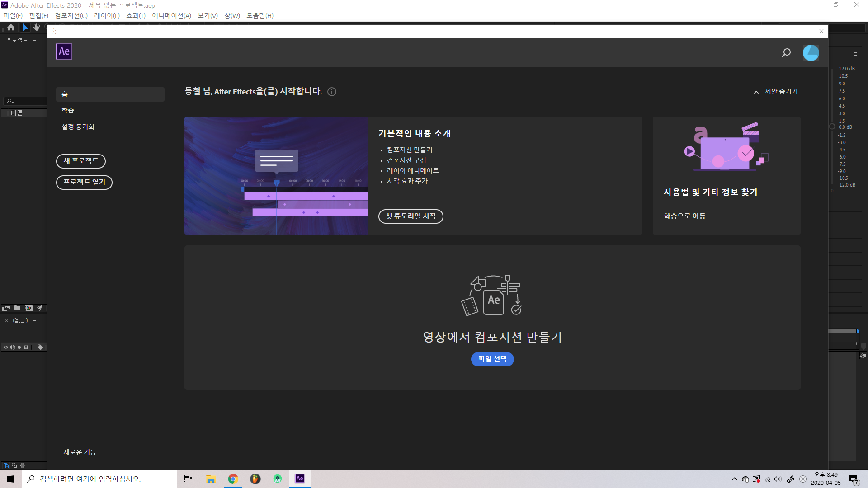Click project panel search magnifier icon
The height and width of the screenshot is (488, 868).
click(10, 101)
